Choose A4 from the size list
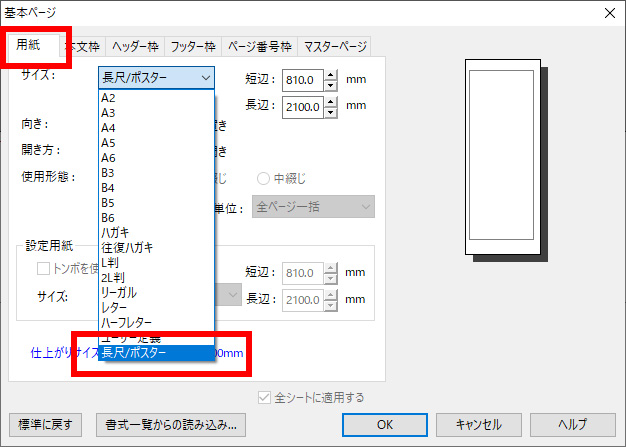The height and width of the screenshot is (447, 626). coord(156,128)
